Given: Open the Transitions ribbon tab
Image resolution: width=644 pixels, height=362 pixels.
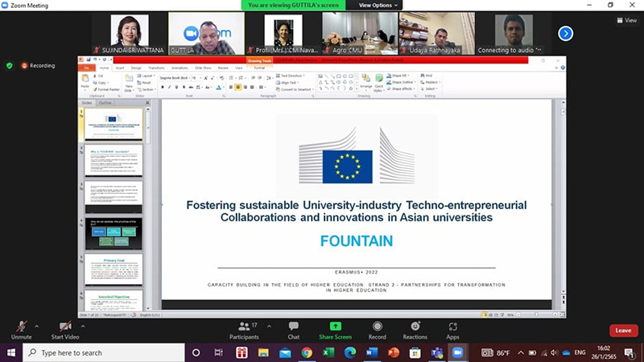Looking at the screenshot, I should coord(156,68).
